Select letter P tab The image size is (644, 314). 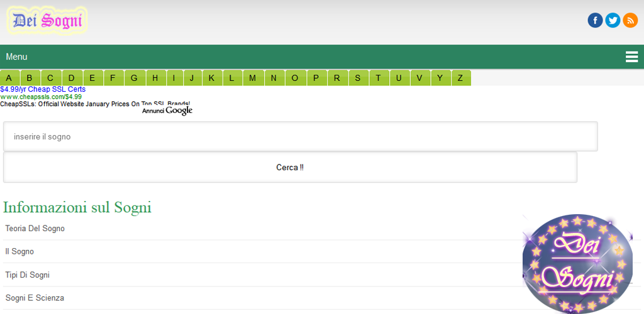[316, 78]
